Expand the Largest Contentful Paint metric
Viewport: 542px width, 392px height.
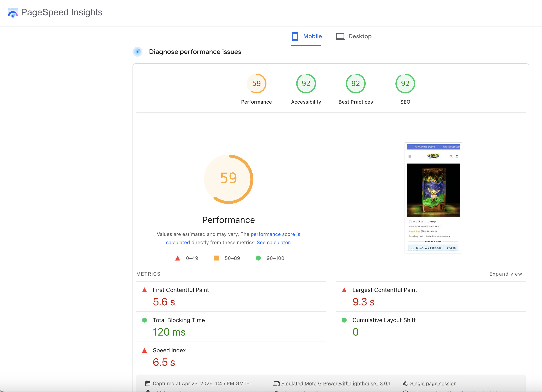tap(384, 290)
